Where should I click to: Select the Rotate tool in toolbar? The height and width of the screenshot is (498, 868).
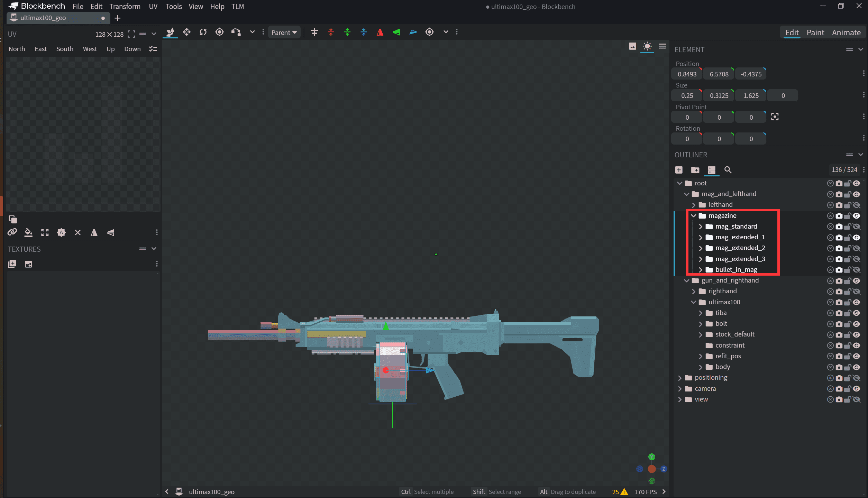203,32
